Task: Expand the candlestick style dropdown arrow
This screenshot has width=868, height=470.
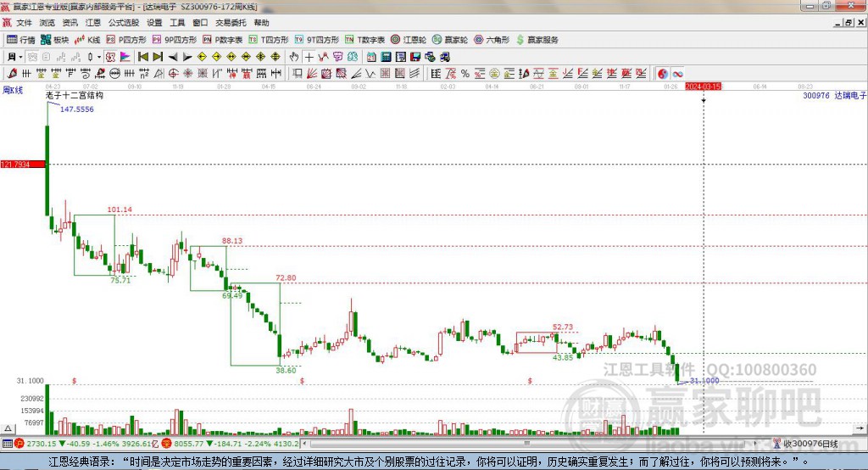Action: [98, 57]
